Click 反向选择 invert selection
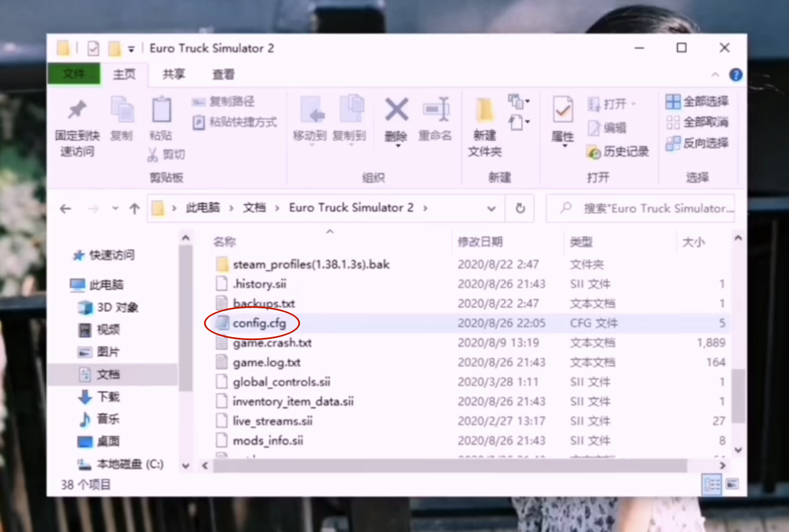The width and height of the screenshot is (789, 532). [x=697, y=143]
